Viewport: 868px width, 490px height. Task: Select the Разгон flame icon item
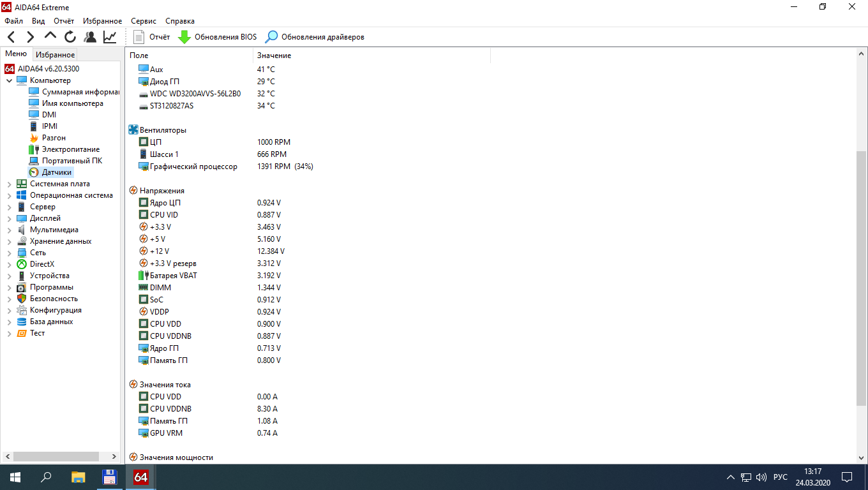pos(47,138)
